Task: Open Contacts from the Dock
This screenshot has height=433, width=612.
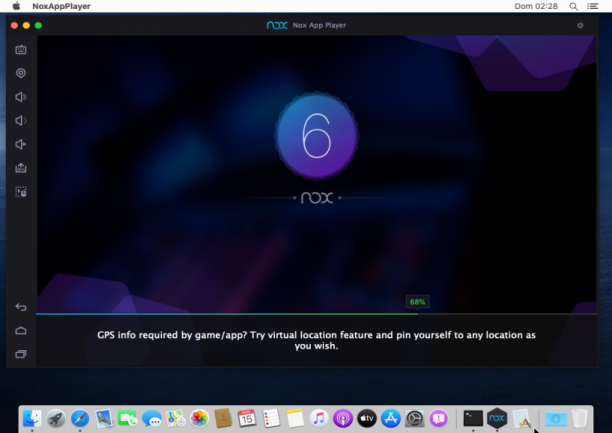Action: click(x=223, y=419)
